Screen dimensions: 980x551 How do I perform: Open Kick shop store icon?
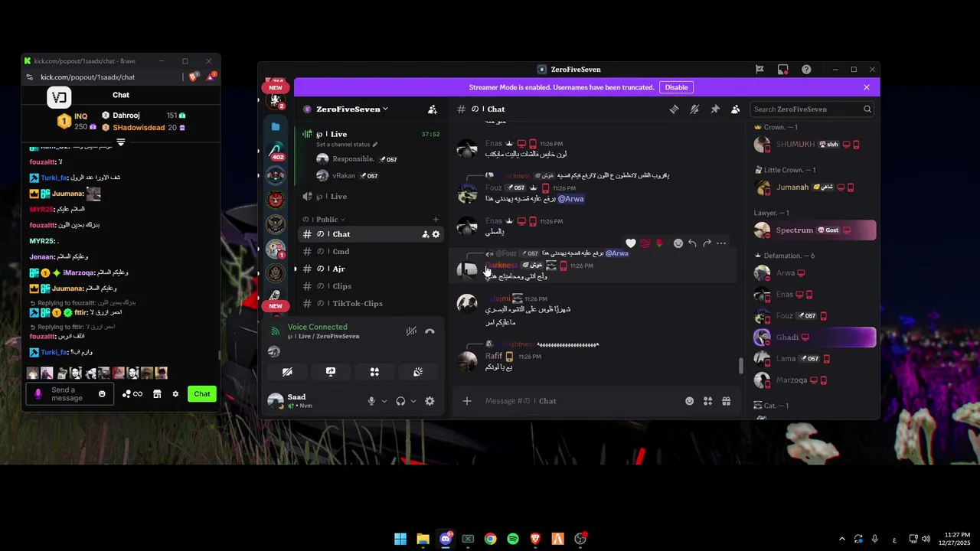tap(157, 394)
